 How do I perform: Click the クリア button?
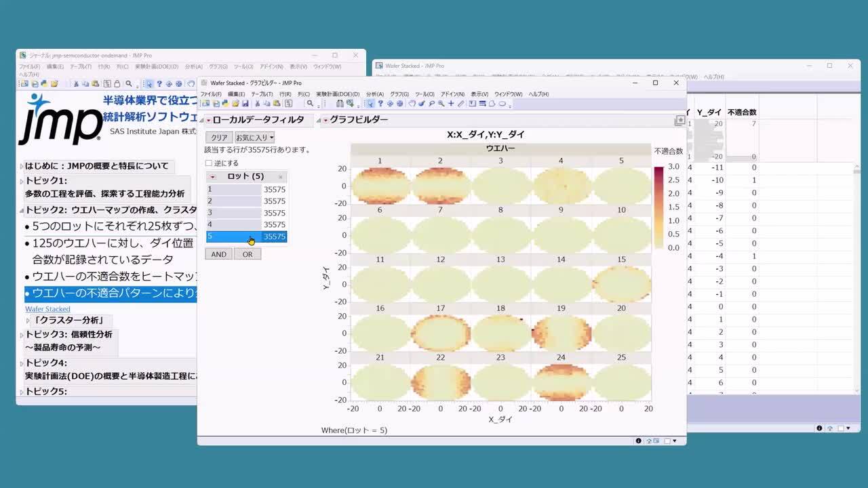219,138
